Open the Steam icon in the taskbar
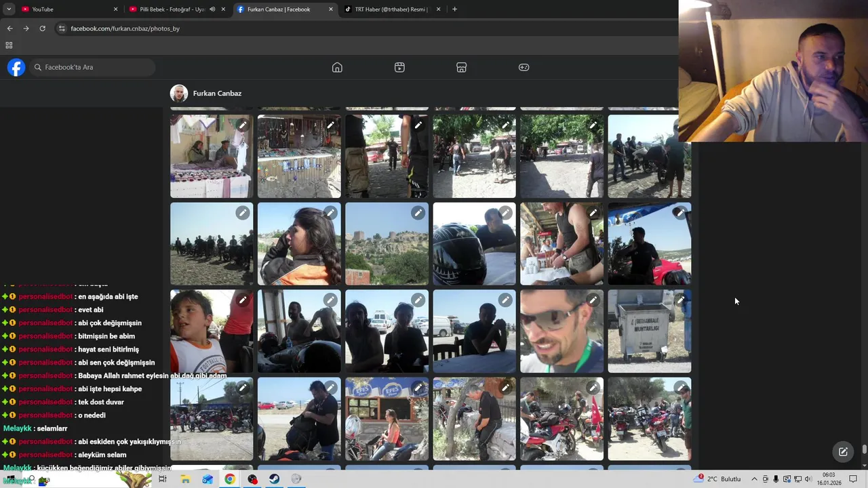868x488 pixels. (x=274, y=479)
